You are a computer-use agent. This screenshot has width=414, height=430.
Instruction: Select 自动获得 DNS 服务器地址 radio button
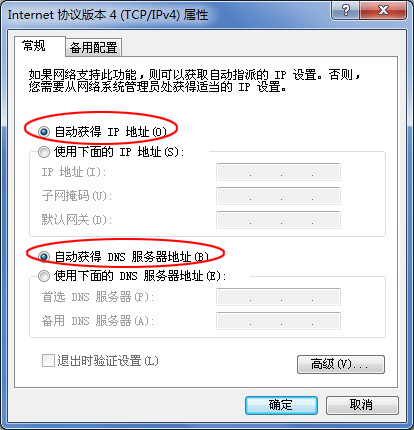pos(44,257)
